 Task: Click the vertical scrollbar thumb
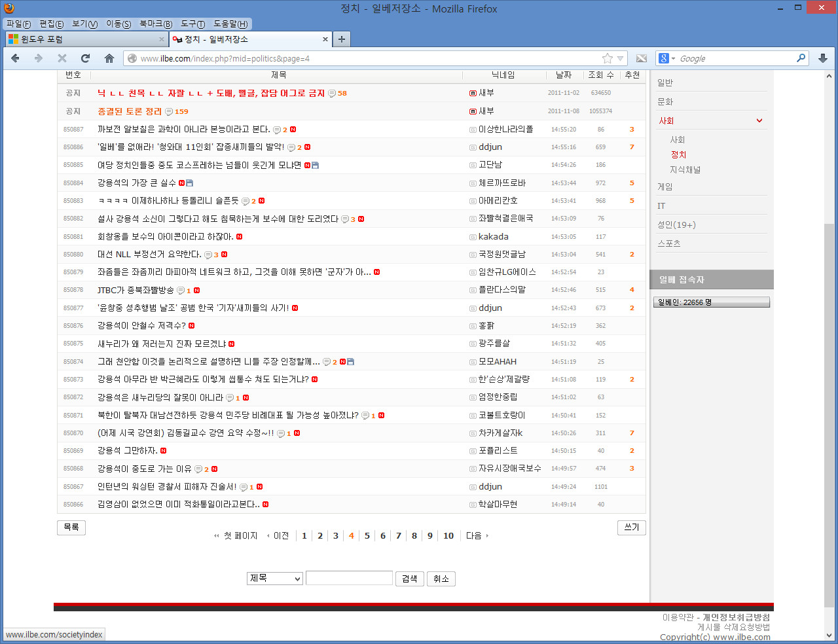pos(829,417)
